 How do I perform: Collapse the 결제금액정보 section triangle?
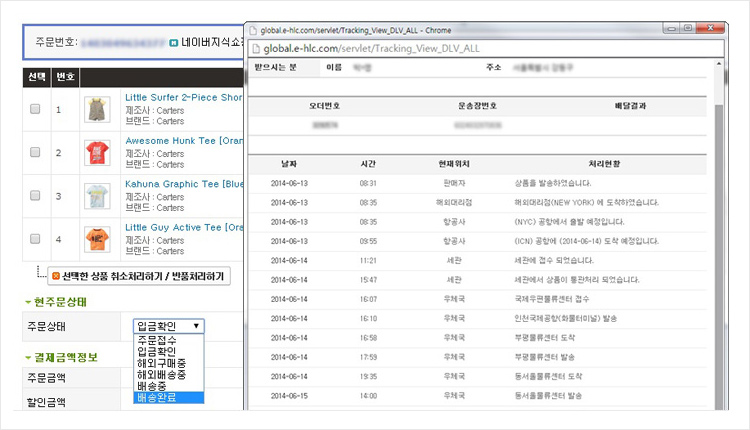click(28, 358)
